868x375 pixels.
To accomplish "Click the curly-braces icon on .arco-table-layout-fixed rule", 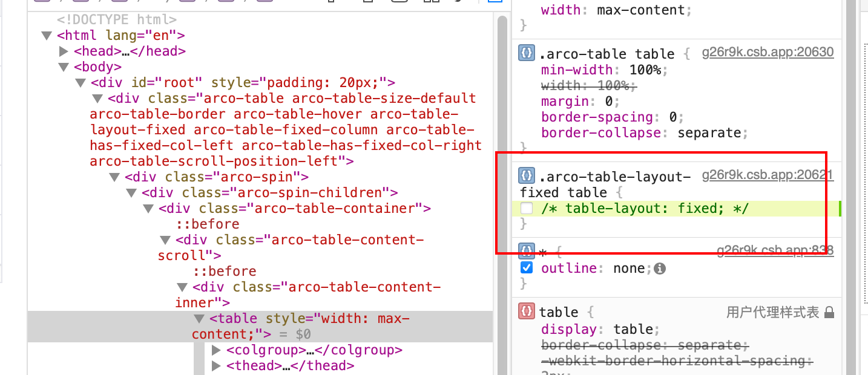I will 525,177.
